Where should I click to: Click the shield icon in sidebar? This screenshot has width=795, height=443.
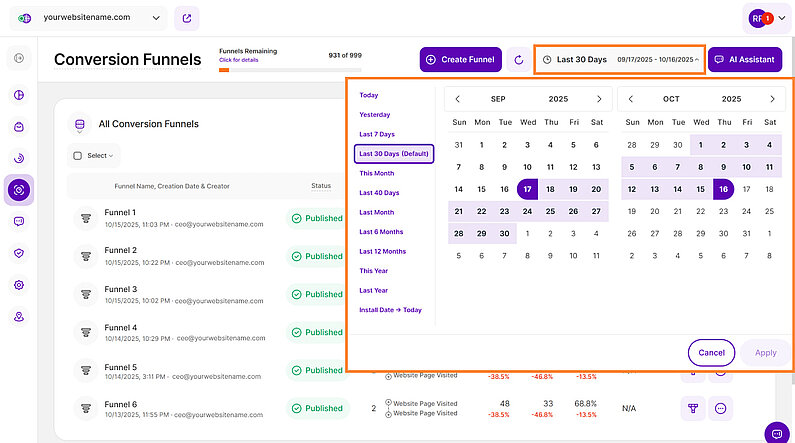pos(19,253)
